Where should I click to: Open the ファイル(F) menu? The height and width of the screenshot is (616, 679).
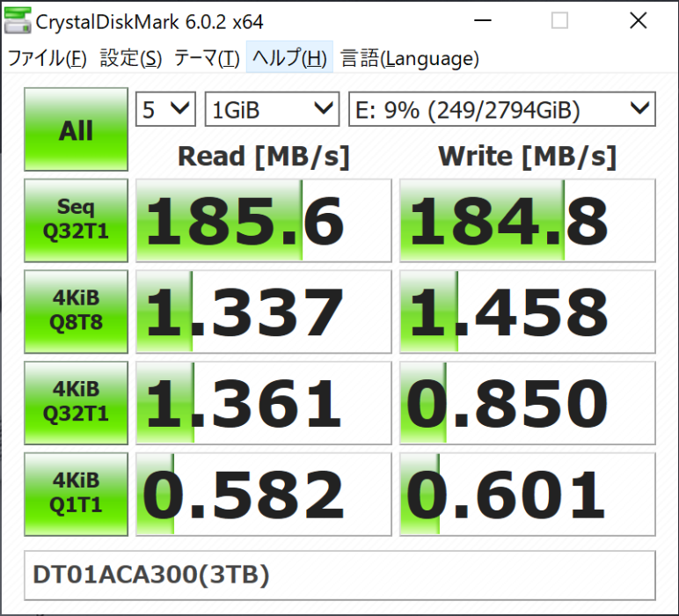tap(47, 58)
